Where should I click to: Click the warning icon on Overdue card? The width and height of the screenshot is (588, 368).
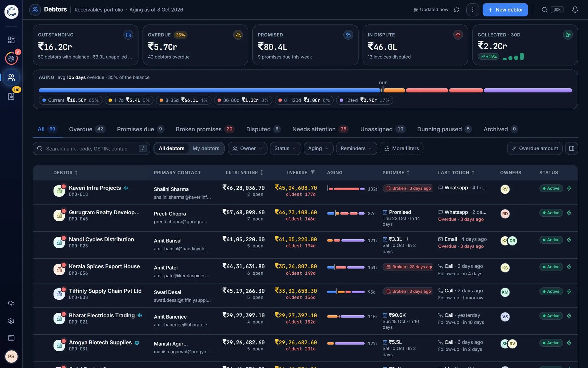pyautogui.click(x=238, y=35)
